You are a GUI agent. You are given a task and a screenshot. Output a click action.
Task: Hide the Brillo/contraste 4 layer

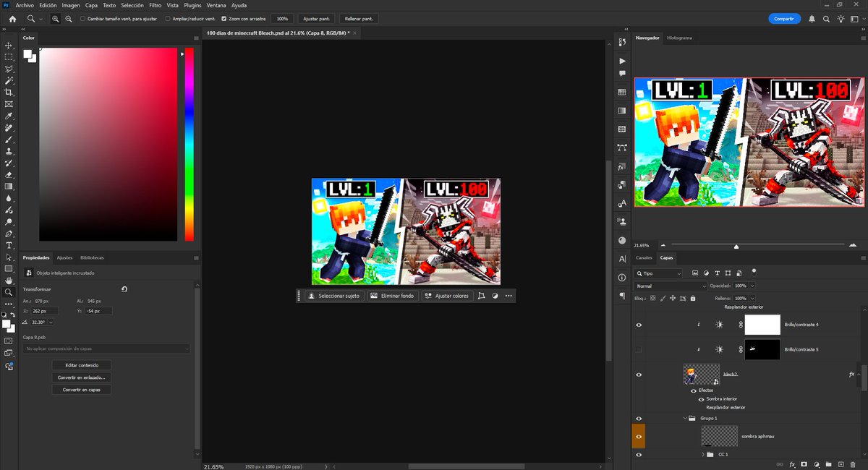(x=639, y=325)
